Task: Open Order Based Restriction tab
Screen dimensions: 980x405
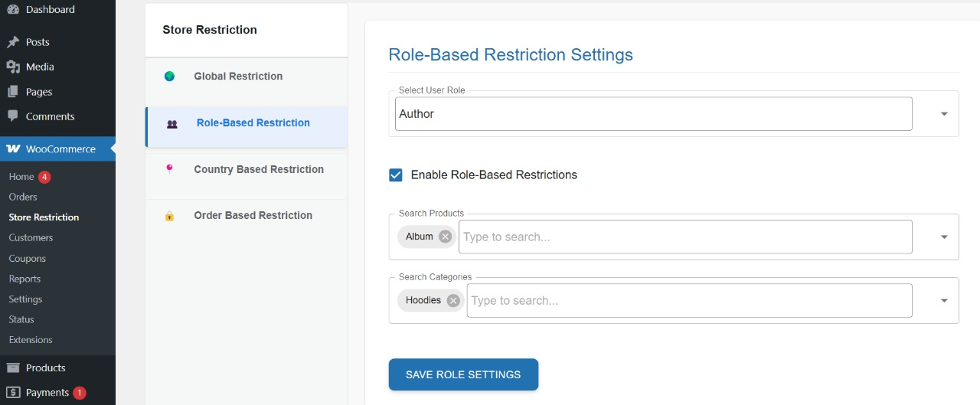Action: [x=253, y=216]
